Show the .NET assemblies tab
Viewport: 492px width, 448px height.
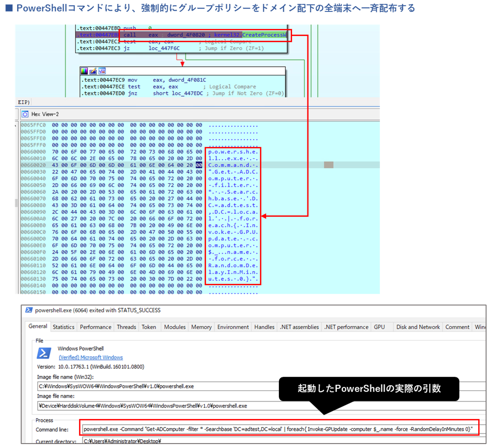click(x=299, y=327)
